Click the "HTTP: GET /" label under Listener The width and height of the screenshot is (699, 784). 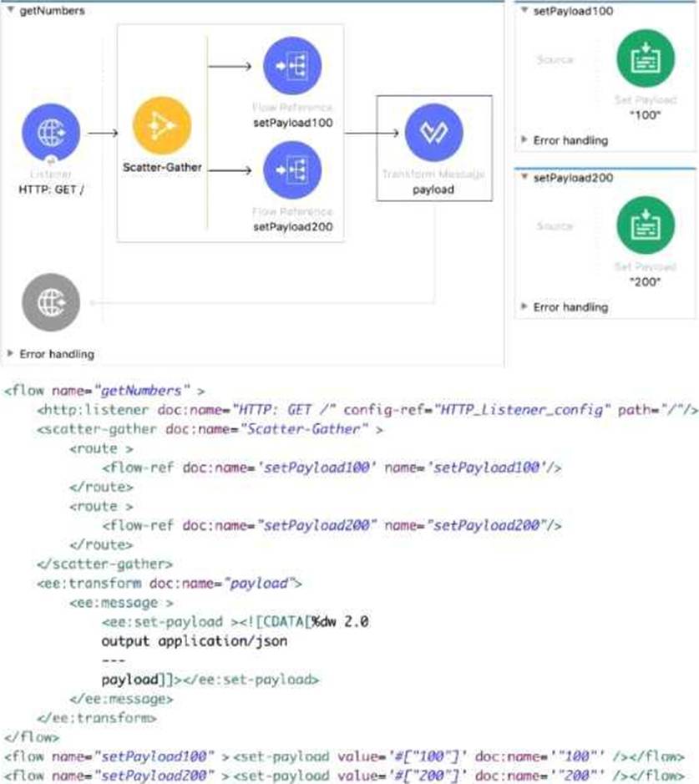click(51, 189)
